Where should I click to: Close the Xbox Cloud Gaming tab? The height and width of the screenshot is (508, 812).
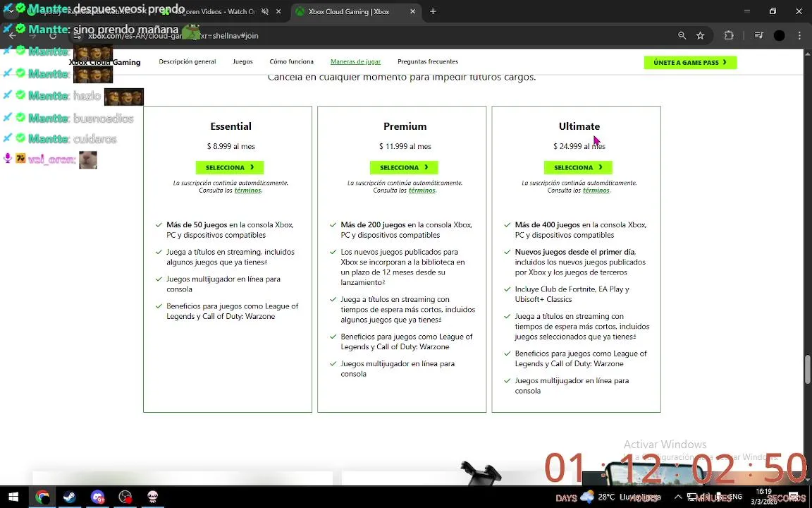(x=413, y=11)
